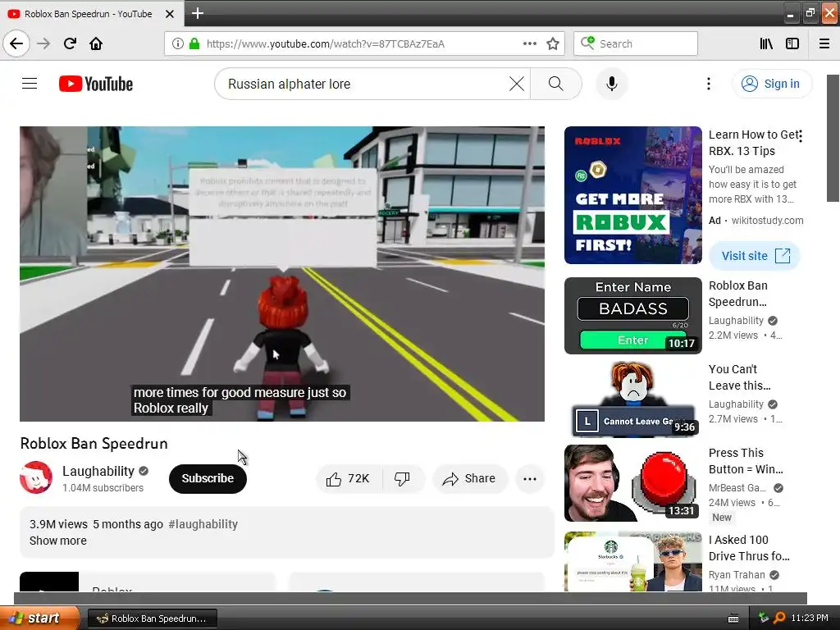Open page actions three-dot menu in address bar
Viewport: 840px width, 630px height.
coord(530,43)
